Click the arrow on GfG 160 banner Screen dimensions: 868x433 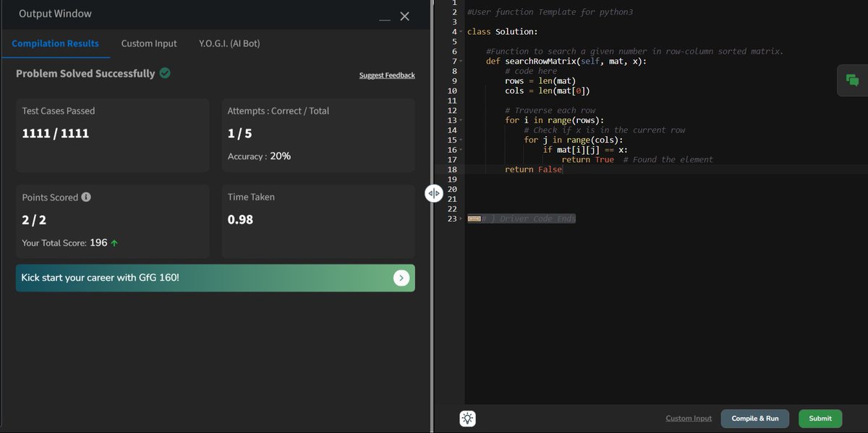coord(401,278)
